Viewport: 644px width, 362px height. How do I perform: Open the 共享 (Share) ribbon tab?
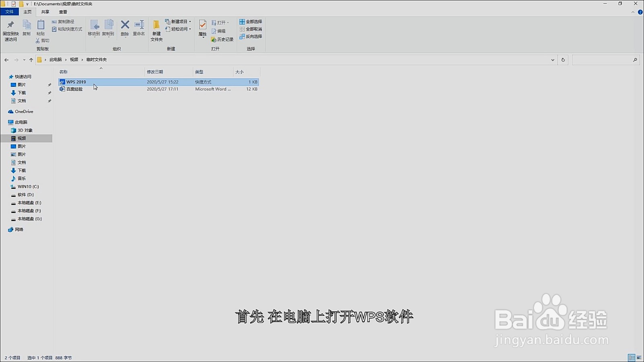(x=45, y=12)
